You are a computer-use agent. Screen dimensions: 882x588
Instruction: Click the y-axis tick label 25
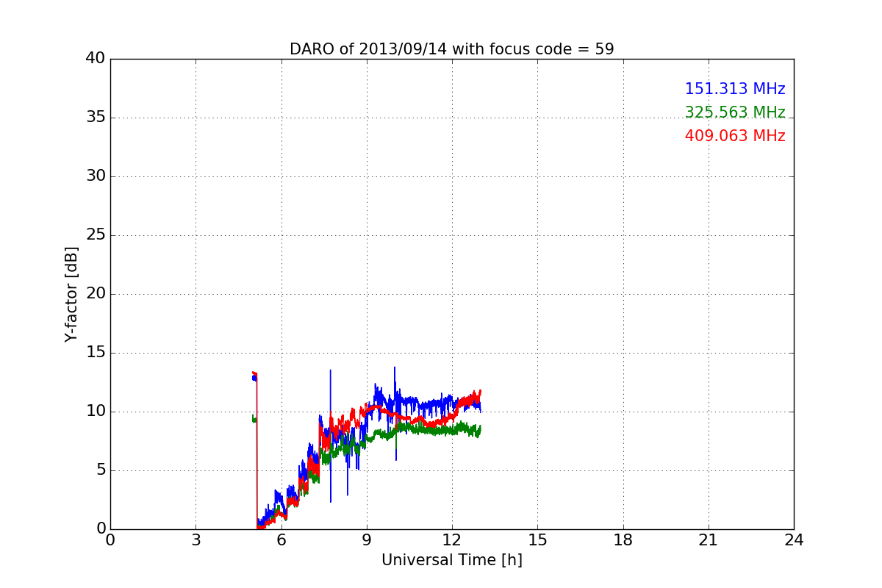(96, 235)
